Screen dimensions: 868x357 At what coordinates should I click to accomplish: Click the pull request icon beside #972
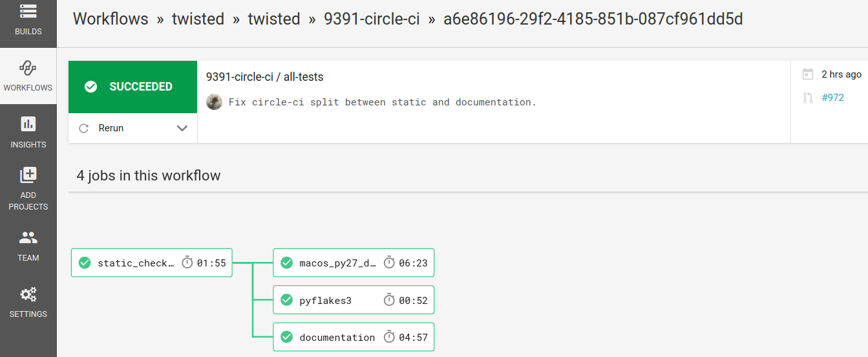coord(807,98)
